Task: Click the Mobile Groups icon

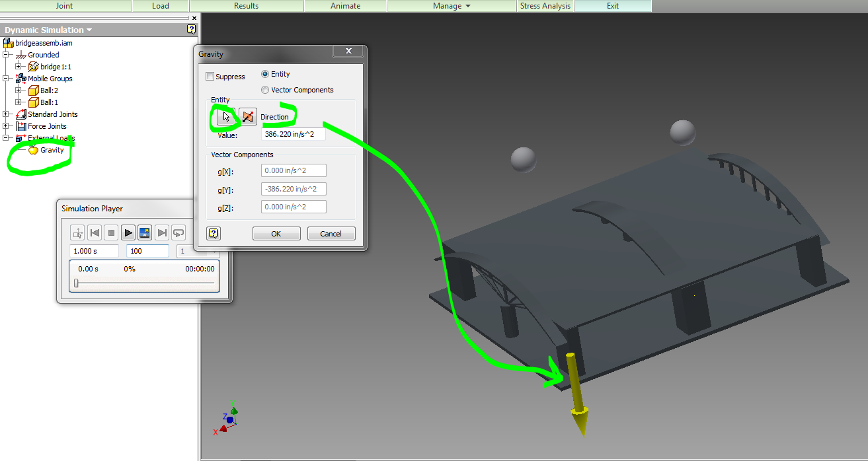Action: click(x=20, y=79)
